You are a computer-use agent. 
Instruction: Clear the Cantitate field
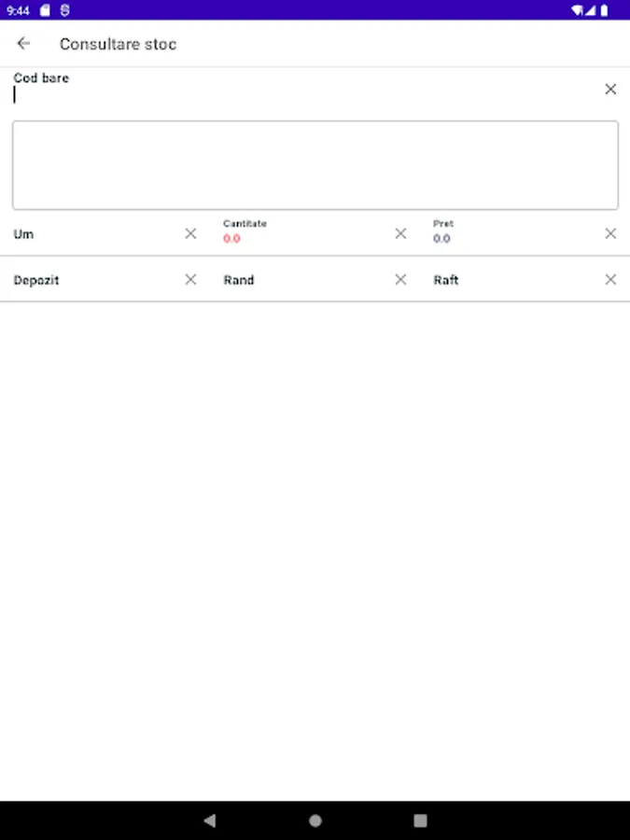(400, 233)
